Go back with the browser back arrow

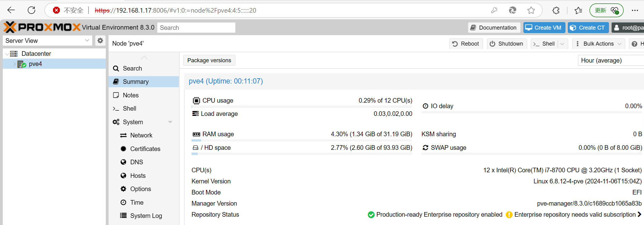[11, 10]
